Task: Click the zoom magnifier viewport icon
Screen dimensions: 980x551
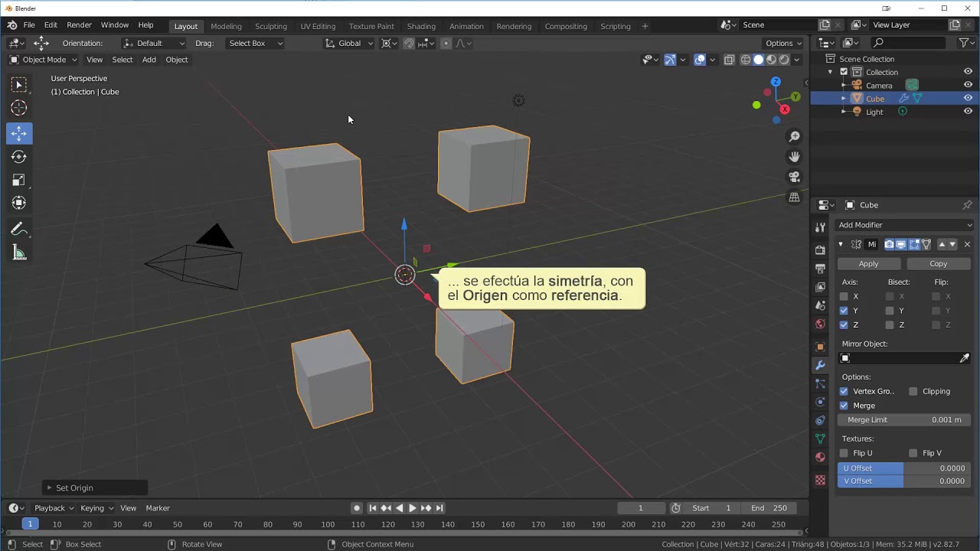Action: 795,136
